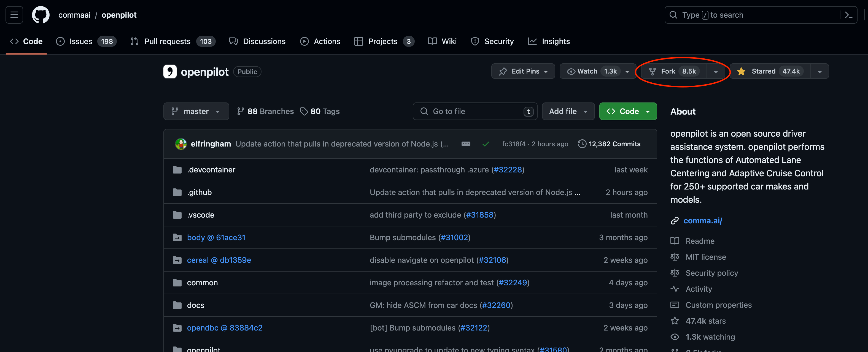Expand the Fork dropdown arrow
This screenshot has width=868, height=352.
(716, 71)
